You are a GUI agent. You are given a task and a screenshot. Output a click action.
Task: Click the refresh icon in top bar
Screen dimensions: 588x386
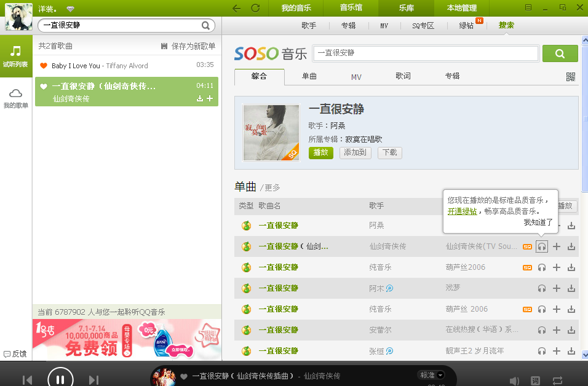(x=255, y=8)
